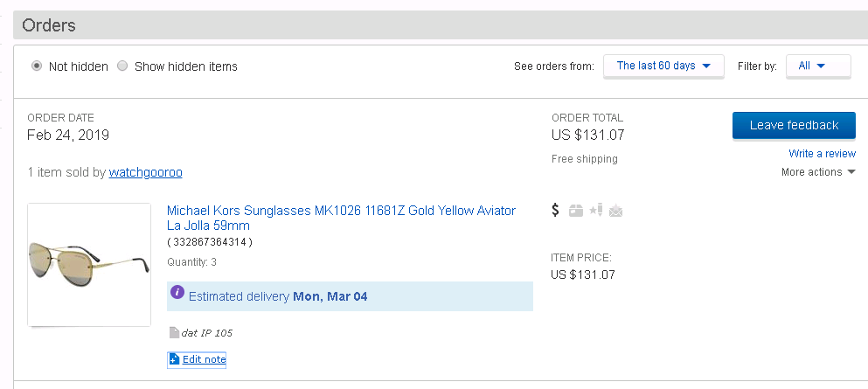The width and height of the screenshot is (868, 389).
Task: Open the Write a review link
Action: 822,154
